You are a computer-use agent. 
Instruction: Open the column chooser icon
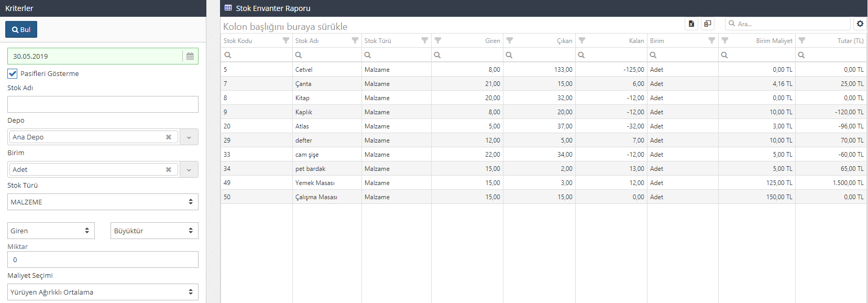click(x=707, y=24)
